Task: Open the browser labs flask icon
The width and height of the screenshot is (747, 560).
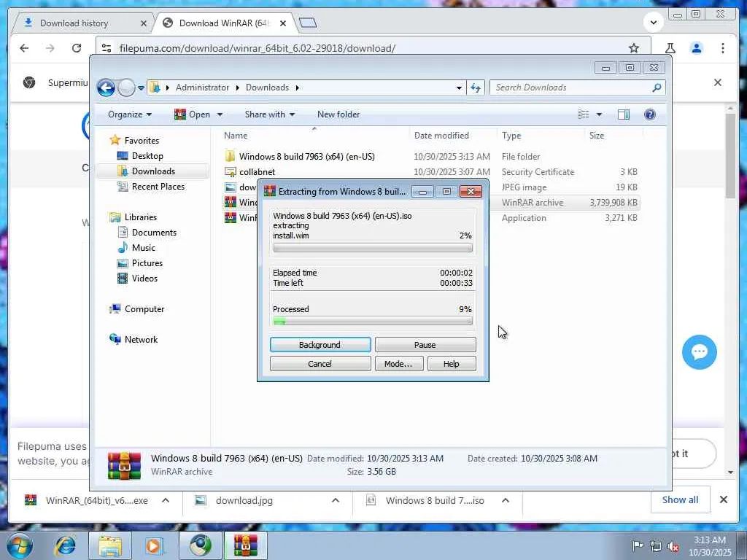Action: [670, 48]
